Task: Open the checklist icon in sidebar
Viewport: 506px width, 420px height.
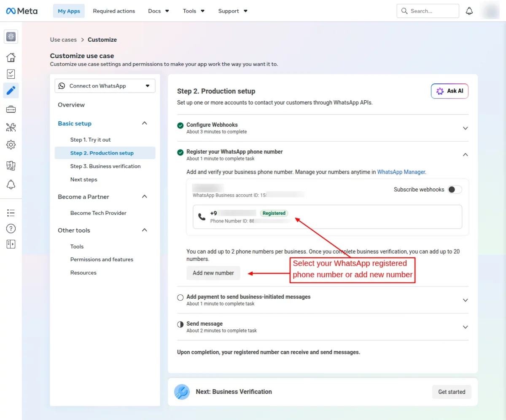Action: tap(11, 74)
